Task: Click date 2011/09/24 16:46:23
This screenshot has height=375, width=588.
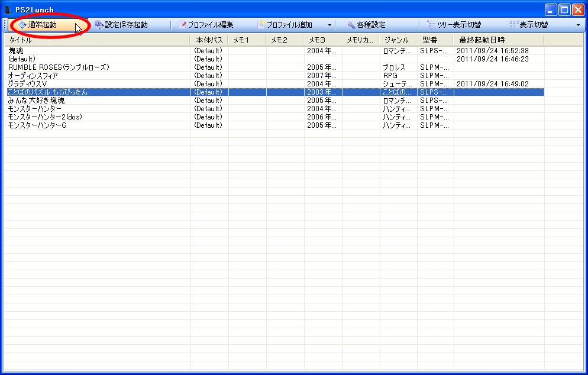Action: pos(492,59)
